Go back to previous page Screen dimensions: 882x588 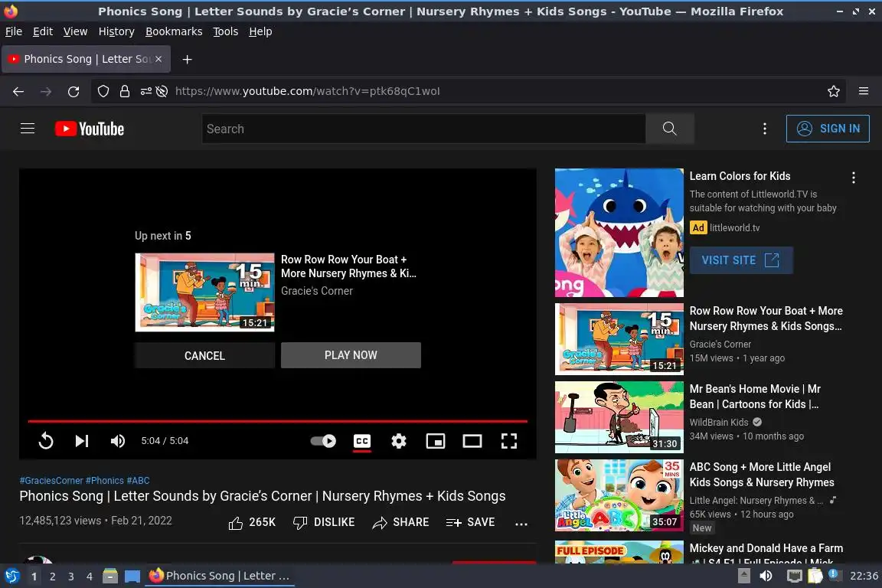click(18, 91)
